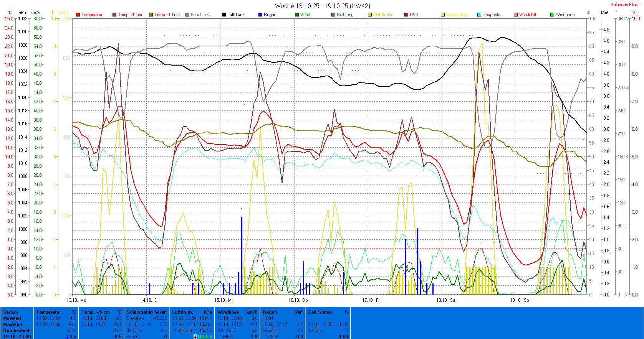Toggle the Solarstrahlg legend label
This screenshot has width=644, height=339.
[x=457, y=15]
